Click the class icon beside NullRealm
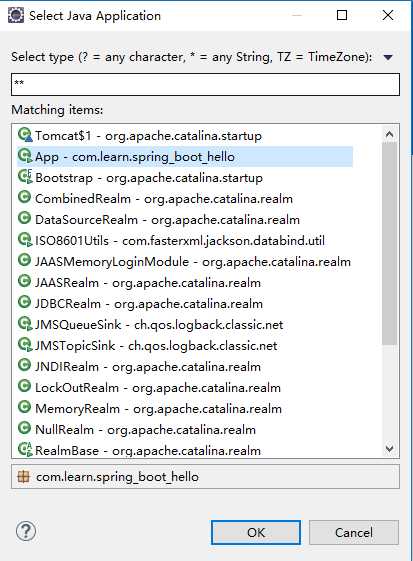Screen dimensions: 413x561 tap(24, 428)
